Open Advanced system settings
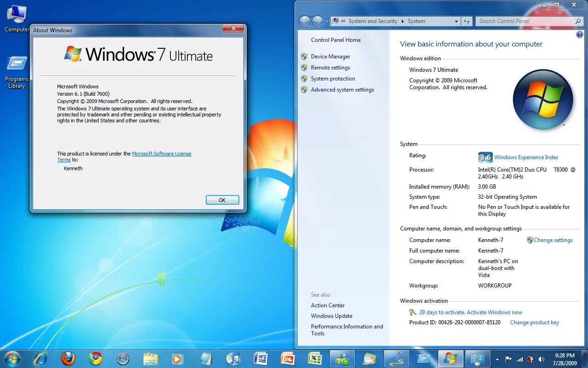This screenshot has width=588, height=368. [x=342, y=90]
